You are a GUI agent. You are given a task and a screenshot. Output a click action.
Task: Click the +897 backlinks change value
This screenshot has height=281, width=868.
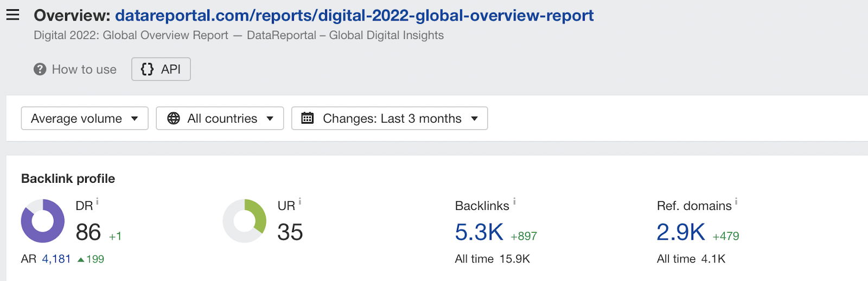[x=524, y=236]
